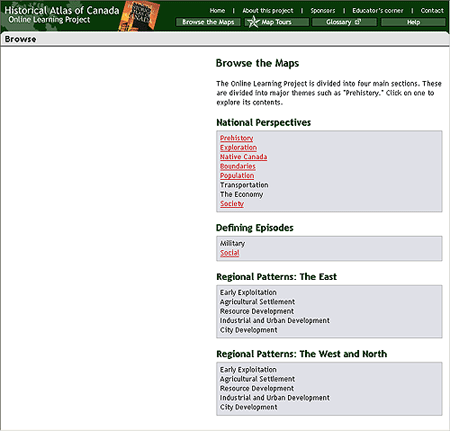Click the Browse title in the section bar

click(x=20, y=39)
